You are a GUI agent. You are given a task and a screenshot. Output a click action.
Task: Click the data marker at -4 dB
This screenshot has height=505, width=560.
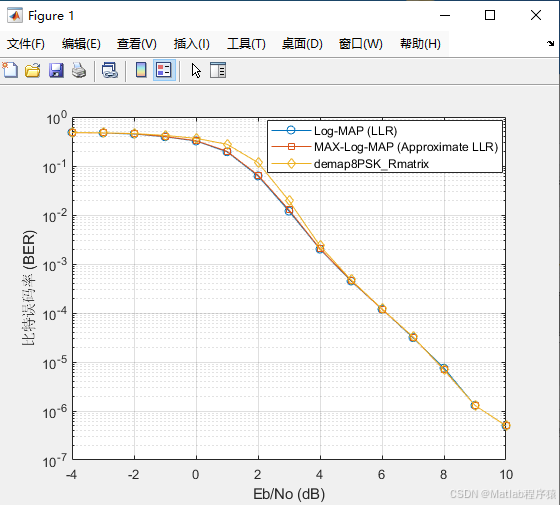click(72, 132)
